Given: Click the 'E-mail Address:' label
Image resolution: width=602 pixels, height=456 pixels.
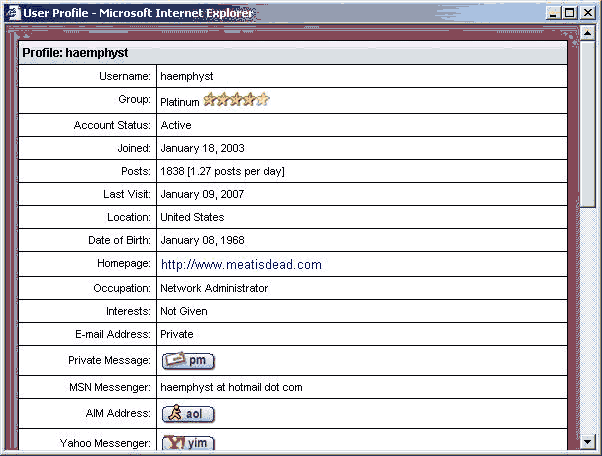Looking at the screenshot, I should pyautogui.click(x=113, y=334).
